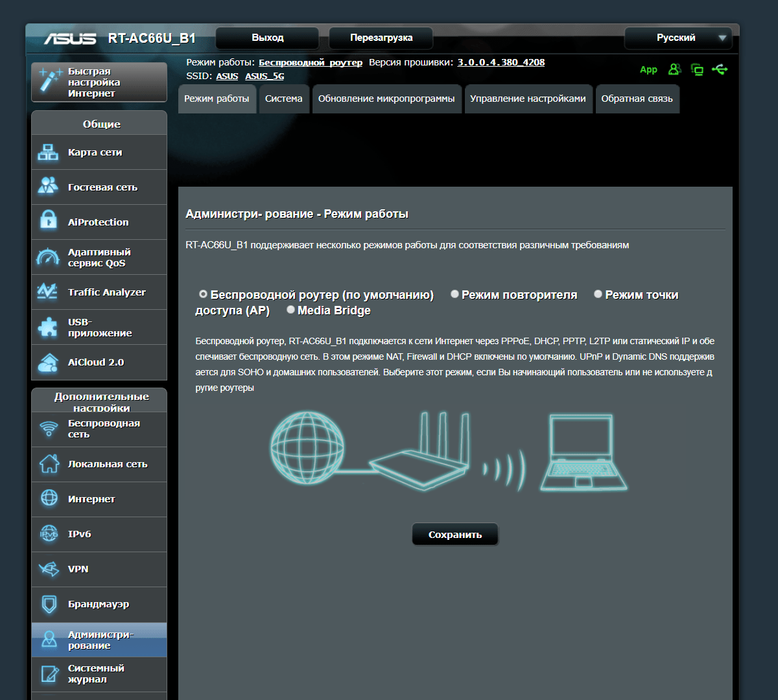The image size is (778, 700).
Task: Click the Firewall shield icon
Action: (49, 604)
